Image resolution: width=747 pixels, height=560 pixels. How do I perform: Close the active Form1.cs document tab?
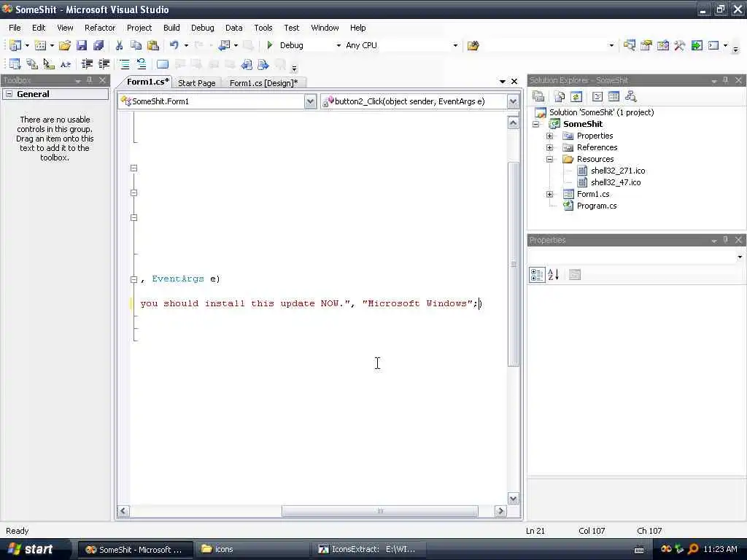[514, 82]
